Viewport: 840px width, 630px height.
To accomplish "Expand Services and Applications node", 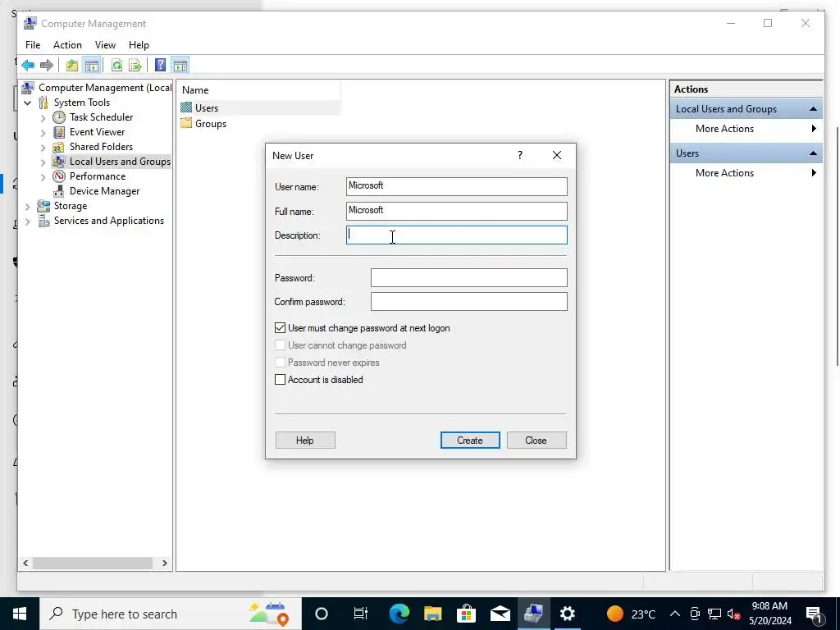I will tap(27, 221).
